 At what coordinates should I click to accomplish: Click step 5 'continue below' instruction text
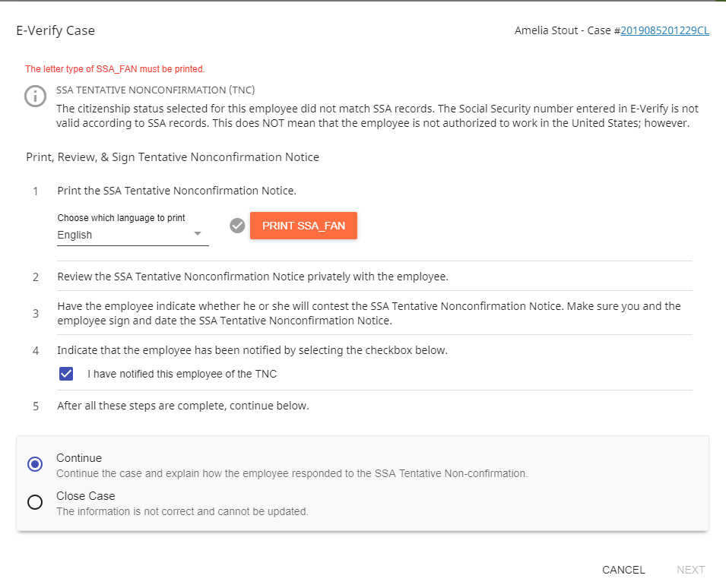tap(183, 406)
